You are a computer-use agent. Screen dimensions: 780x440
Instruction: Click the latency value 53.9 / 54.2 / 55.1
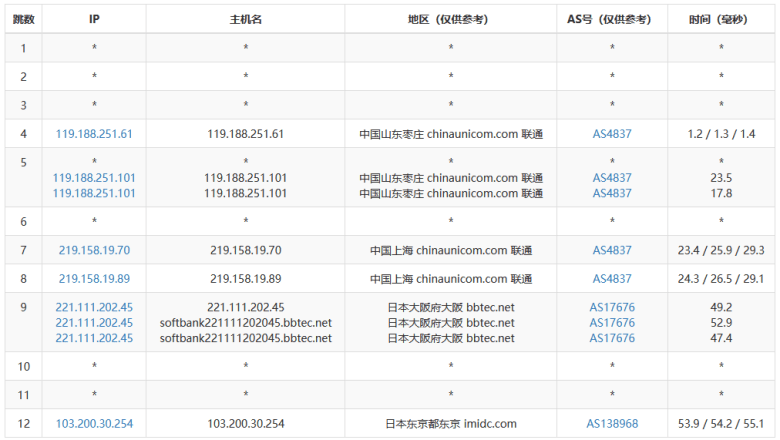pyautogui.click(x=721, y=424)
